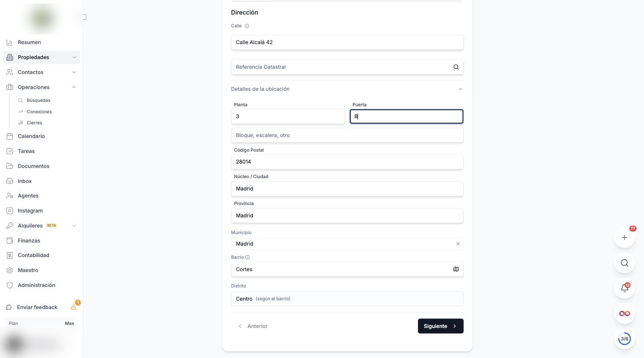Open the 3/6 progress indicator
Screen dimensions: 644x358
click(625, 339)
